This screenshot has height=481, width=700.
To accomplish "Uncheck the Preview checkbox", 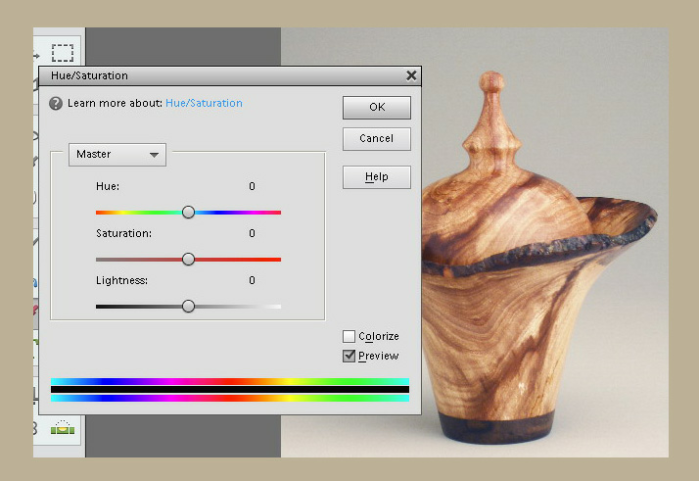I will 349,356.
